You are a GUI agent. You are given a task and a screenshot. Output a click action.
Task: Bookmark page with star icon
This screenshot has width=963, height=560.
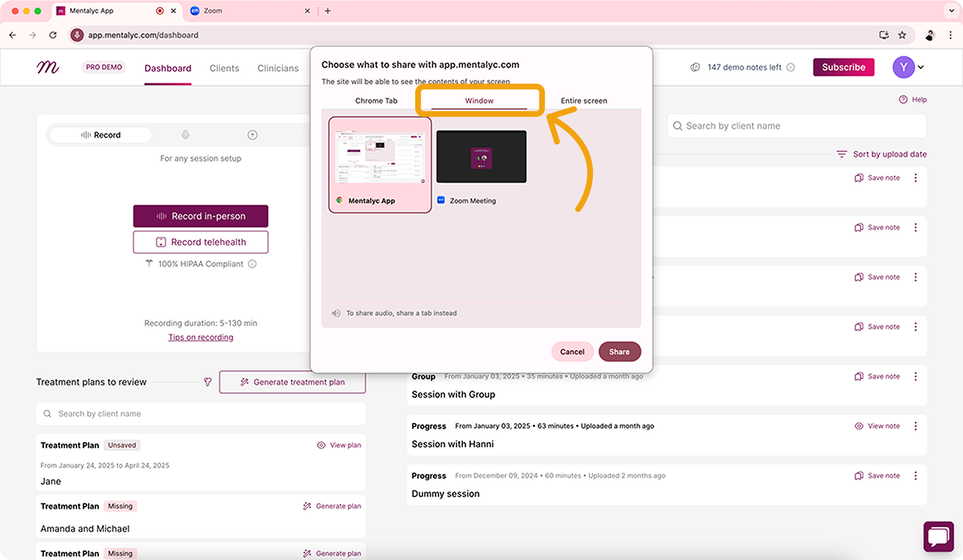[902, 35]
